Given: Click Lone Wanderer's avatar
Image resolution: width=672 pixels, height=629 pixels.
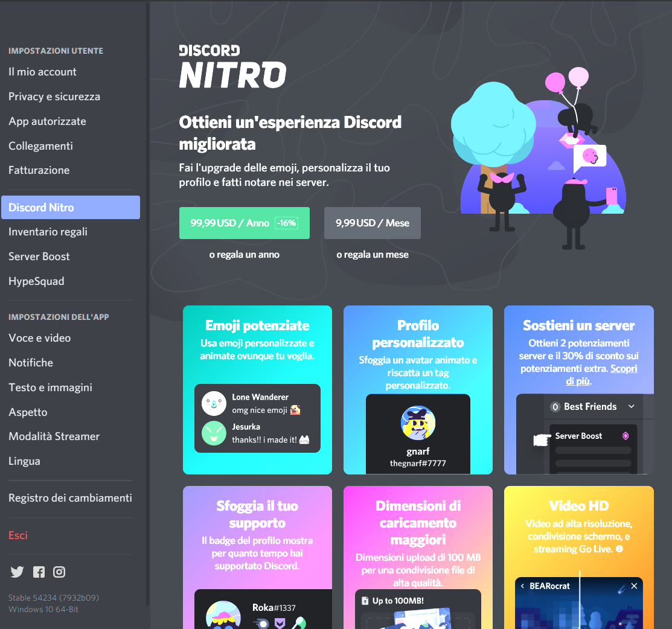Looking at the screenshot, I should tap(214, 403).
